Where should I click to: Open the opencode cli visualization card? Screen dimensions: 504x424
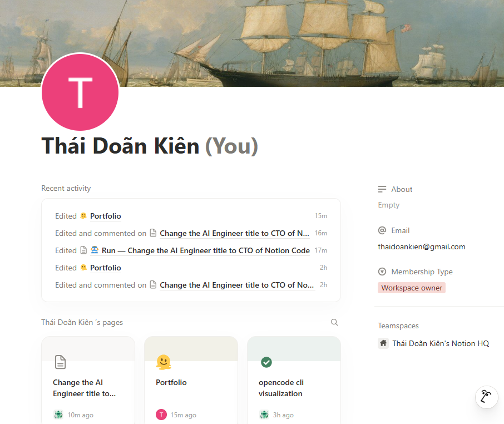pyautogui.click(x=294, y=380)
